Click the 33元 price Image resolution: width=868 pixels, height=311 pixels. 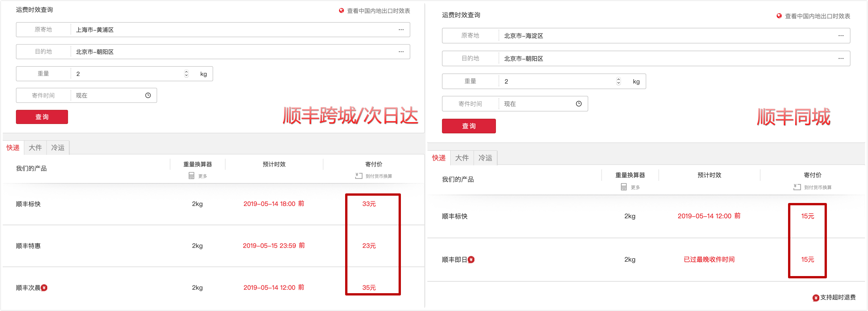tap(369, 204)
